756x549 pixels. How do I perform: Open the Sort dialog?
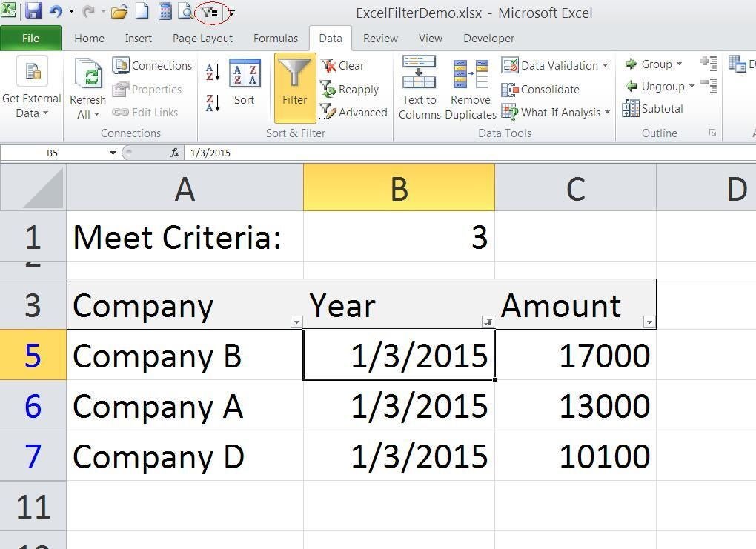click(x=245, y=83)
